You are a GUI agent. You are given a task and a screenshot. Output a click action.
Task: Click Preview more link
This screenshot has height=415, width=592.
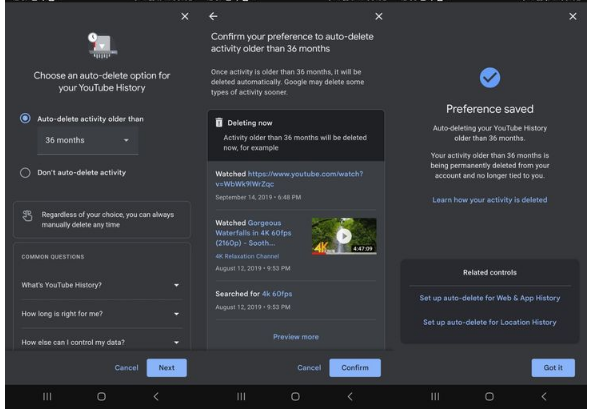pyautogui.click(x=296, y=337)
